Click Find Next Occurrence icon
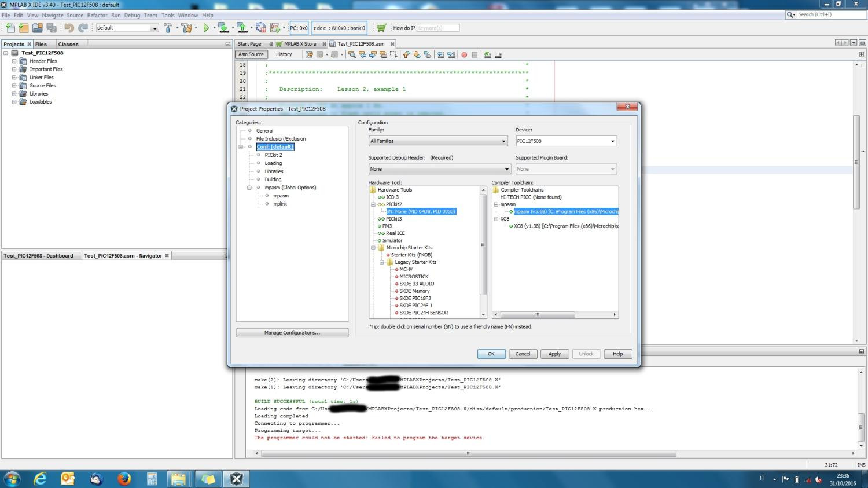 point(373,54)
